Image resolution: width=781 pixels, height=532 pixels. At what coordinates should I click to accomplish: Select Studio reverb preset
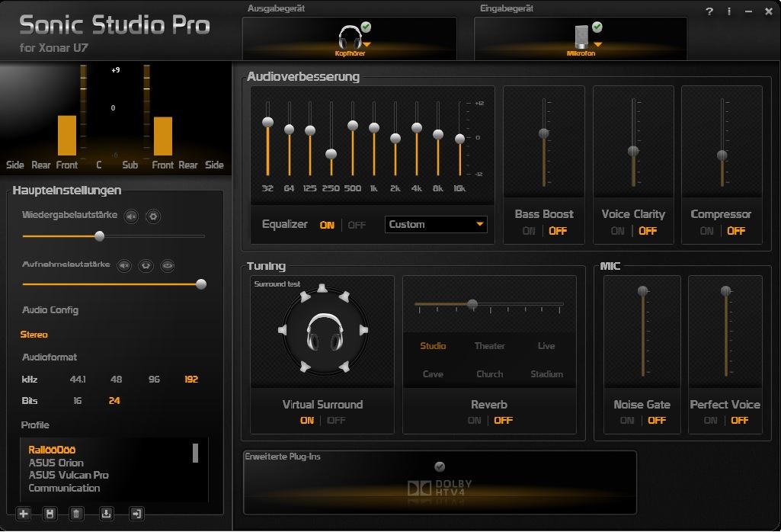[433, 346]
